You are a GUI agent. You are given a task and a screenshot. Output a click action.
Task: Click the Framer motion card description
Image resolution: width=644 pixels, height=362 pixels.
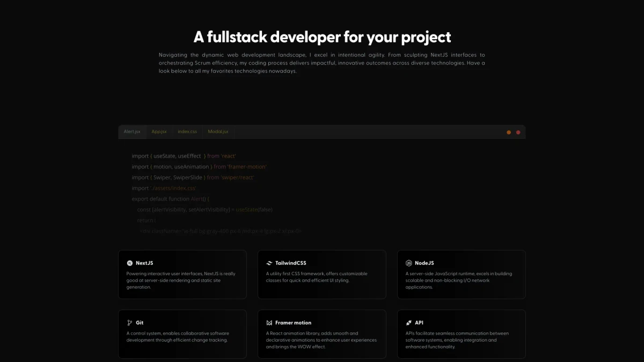[321, 339]
